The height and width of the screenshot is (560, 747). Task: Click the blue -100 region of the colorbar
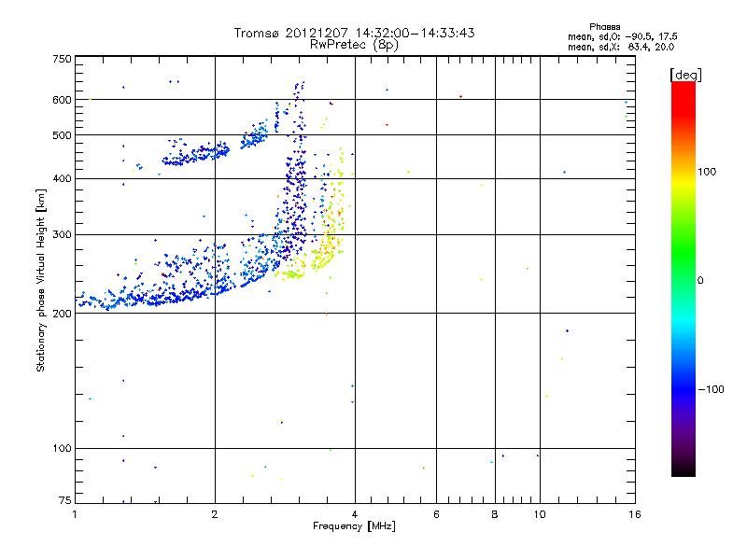click(x=684, y=389)
